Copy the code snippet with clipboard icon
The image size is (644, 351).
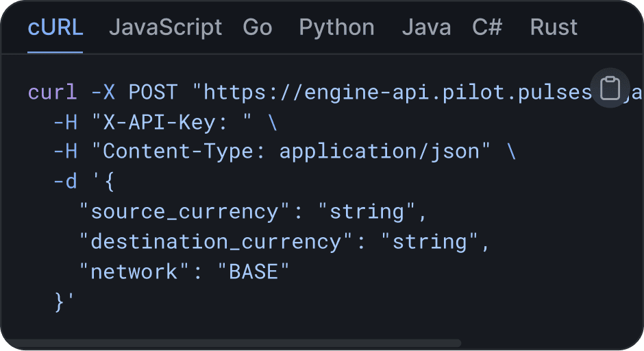pyautogui.click(x=610, y=88)
